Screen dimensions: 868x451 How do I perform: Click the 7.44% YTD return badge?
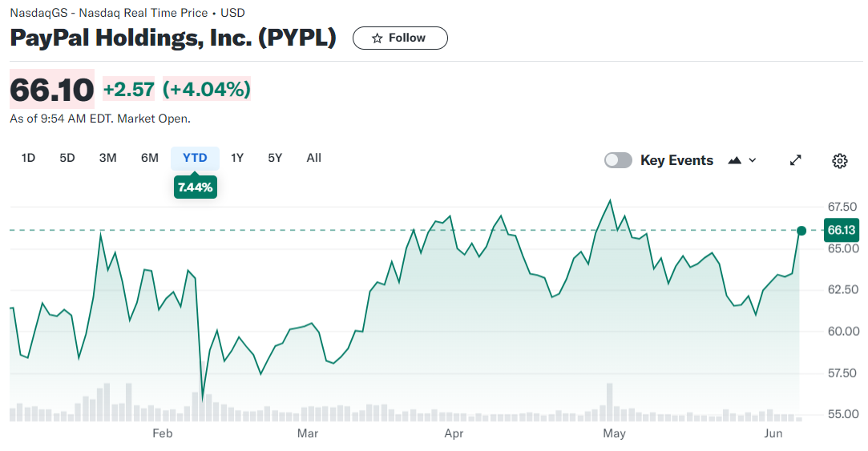tap(196, 187)
